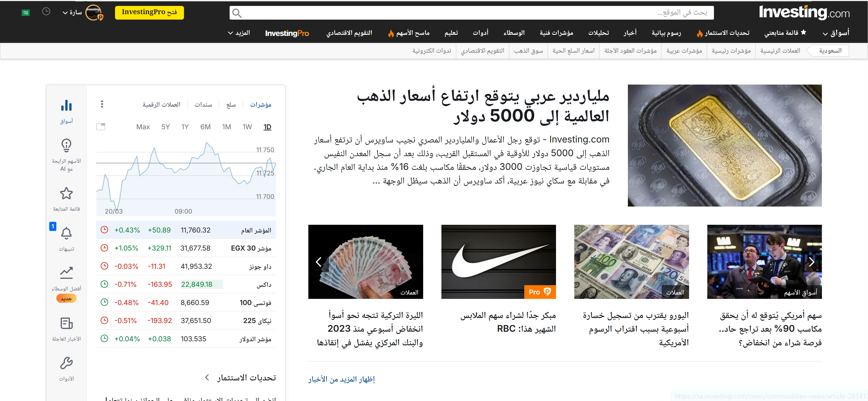The width and height of the screenshot is (868, 401).
Task: Open the Nike swoosh Pro article thumbnail
Action: pyautogui.click(x=499, y=262)
